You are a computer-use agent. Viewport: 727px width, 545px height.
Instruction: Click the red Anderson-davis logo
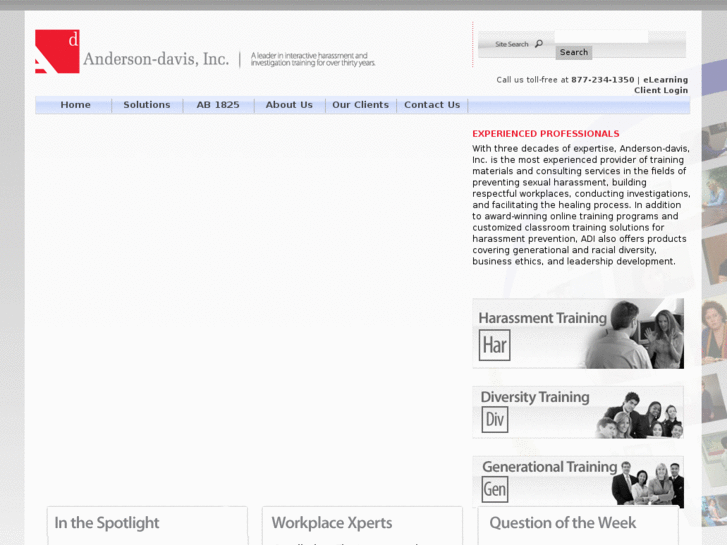pos(57,51)
